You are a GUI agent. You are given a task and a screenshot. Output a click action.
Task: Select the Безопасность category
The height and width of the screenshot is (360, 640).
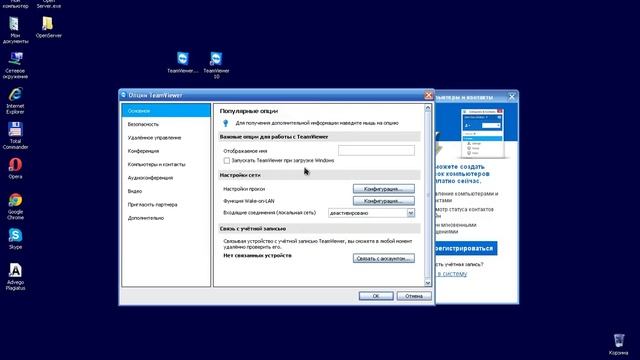(x=166, y=124)
